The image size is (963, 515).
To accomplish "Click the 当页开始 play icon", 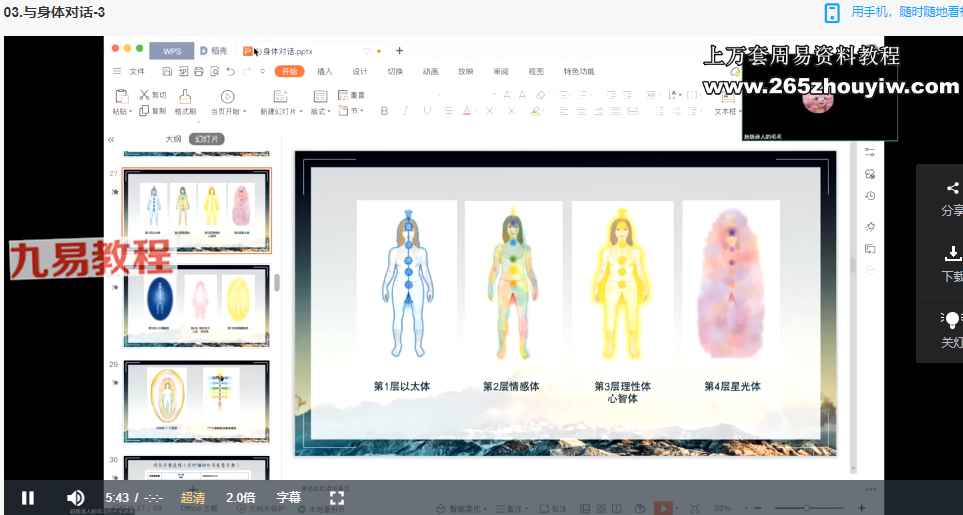I will tap(227, 96).
